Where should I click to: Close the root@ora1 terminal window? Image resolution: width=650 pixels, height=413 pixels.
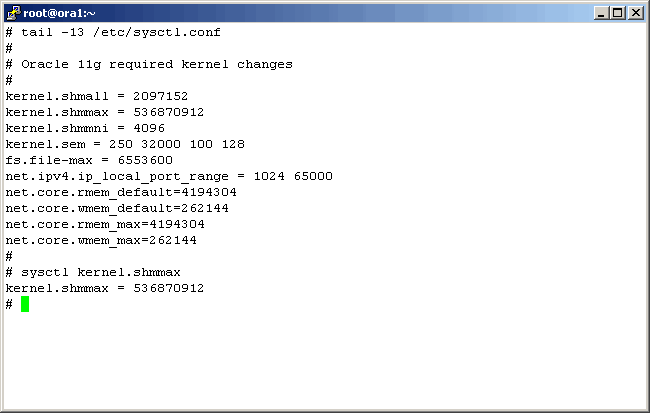[635, 13]
